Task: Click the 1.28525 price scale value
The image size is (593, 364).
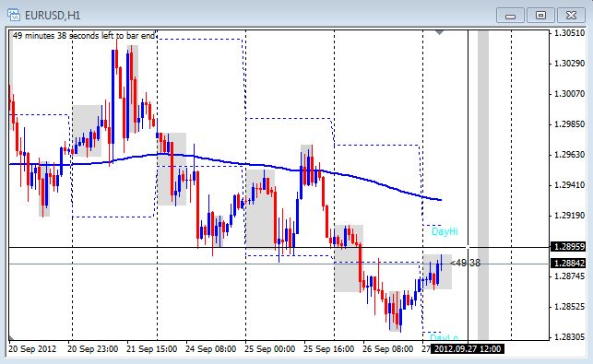Action: pyautogui.click(x=569, y=307)
